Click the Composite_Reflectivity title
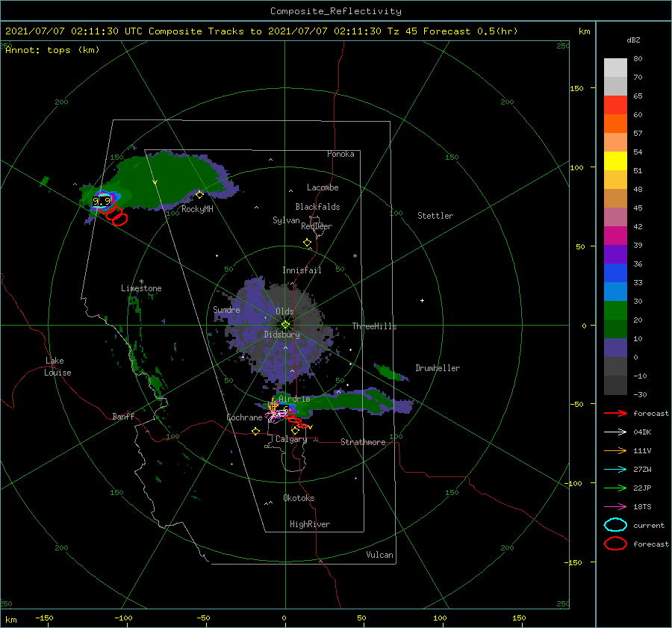Viewport: 672px width, 628px height. point(335,11)
